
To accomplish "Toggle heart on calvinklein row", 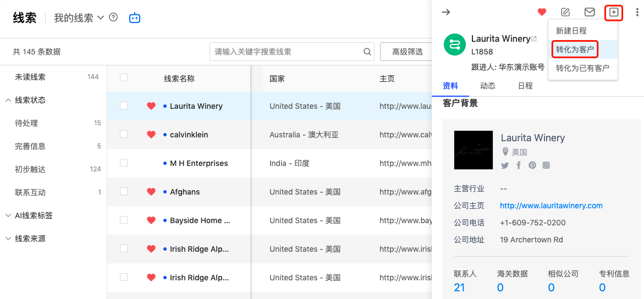I will (151, 134).
